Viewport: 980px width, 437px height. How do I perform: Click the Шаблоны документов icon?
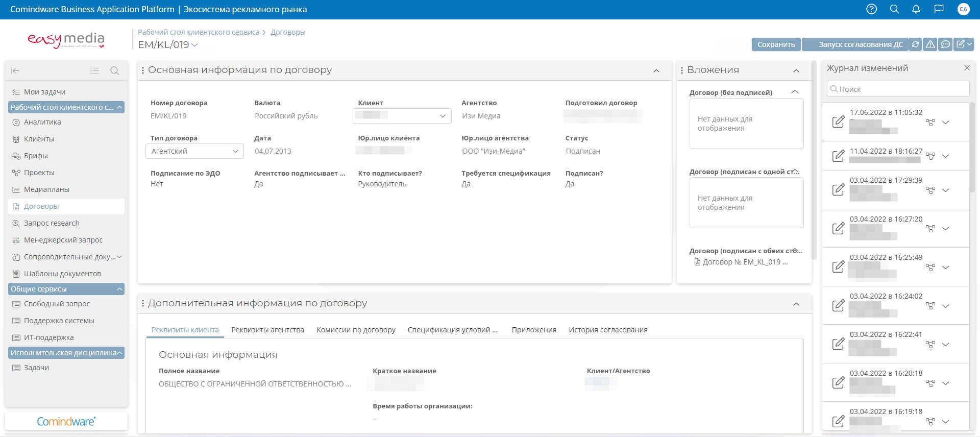16,274
